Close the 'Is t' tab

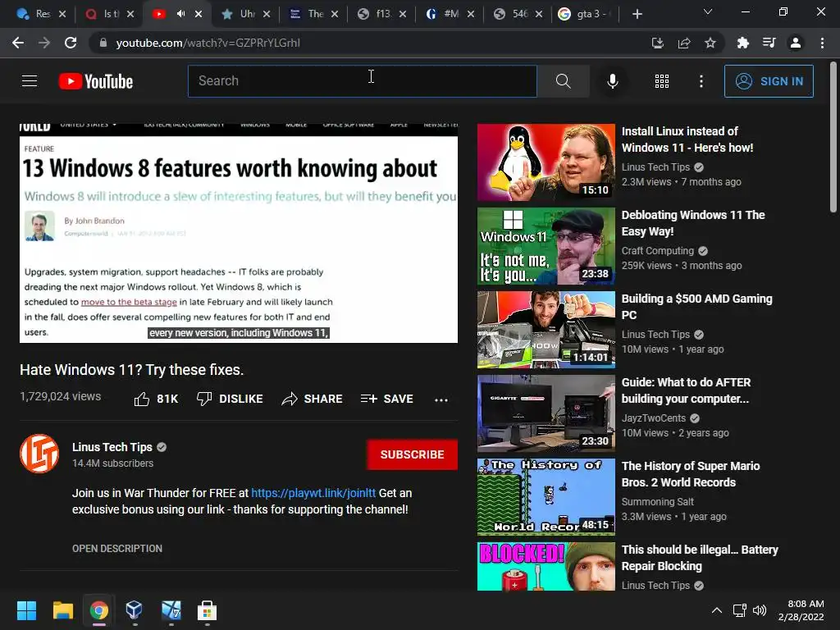pyautogui.click(x=130, y=14)
